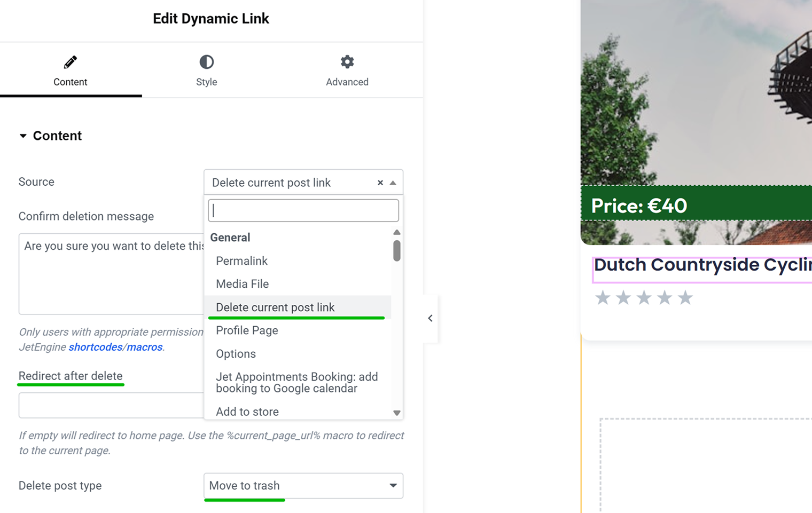Click the Price: €40 banner
Screen dimensions: 812x513
696,203
